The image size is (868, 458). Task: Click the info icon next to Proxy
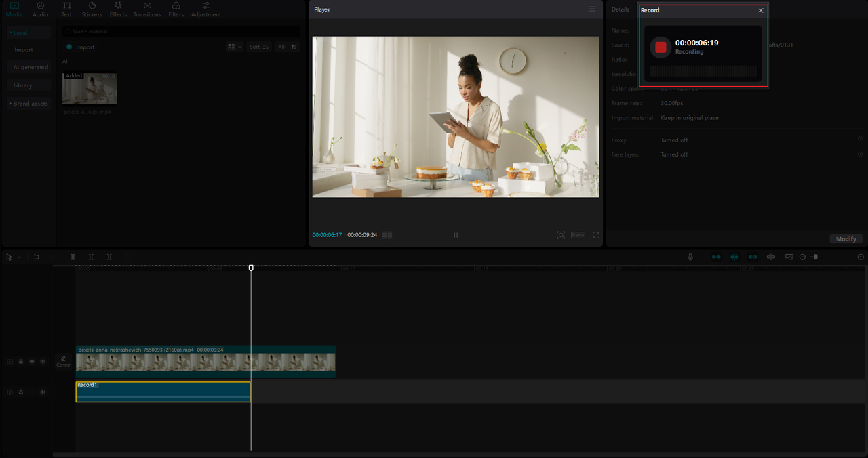(860, 139)
